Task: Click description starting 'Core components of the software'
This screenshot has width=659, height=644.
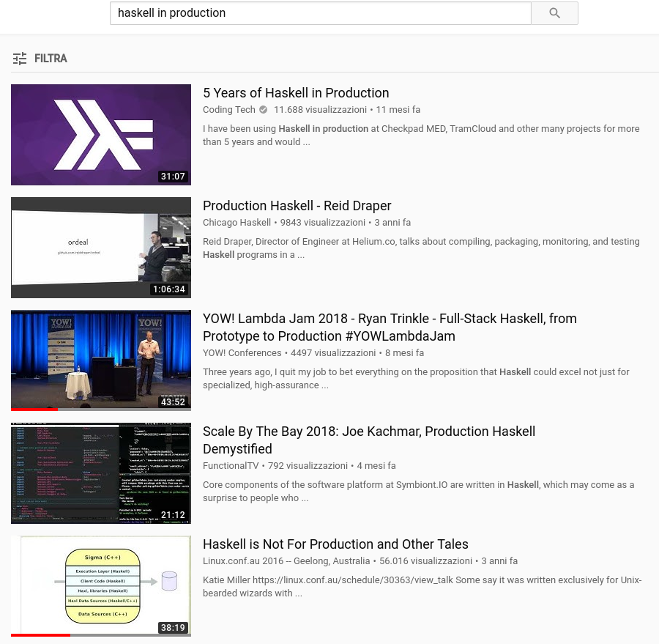Action: (419, 492)
